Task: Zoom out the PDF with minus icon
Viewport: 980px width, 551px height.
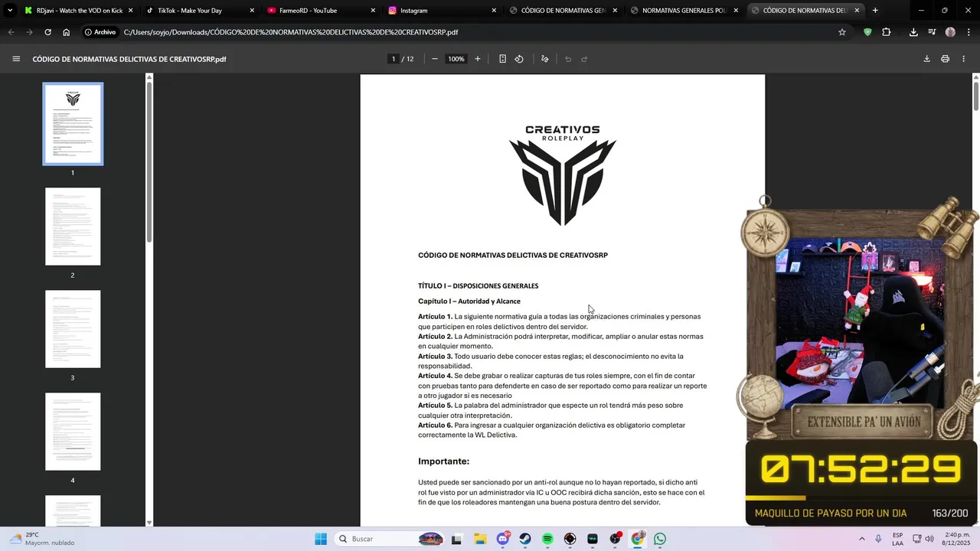Action: pyautogui.click(x=435, y=59)
